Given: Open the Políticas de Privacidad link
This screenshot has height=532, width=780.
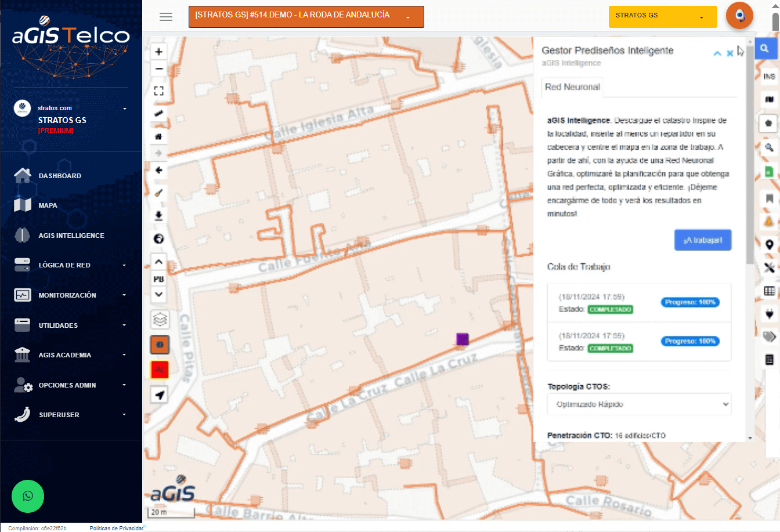Looking at the screenshot, I should (x=116, y=528).
